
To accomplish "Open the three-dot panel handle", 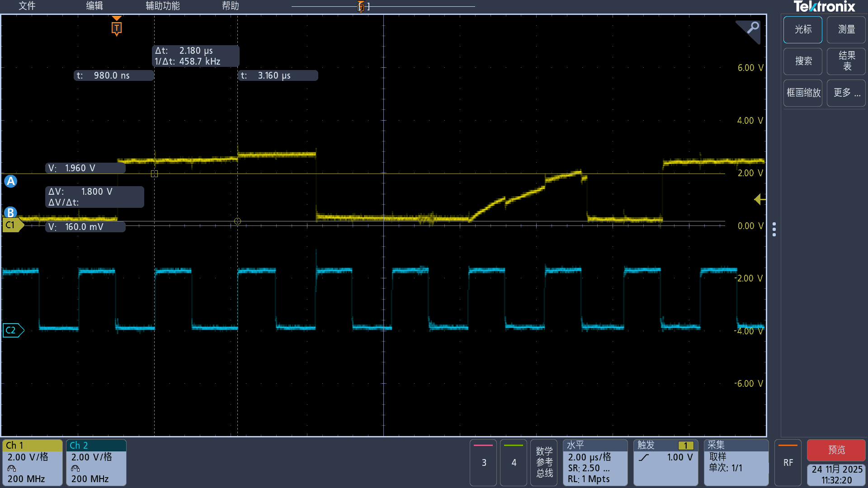I will click(774, 230).
